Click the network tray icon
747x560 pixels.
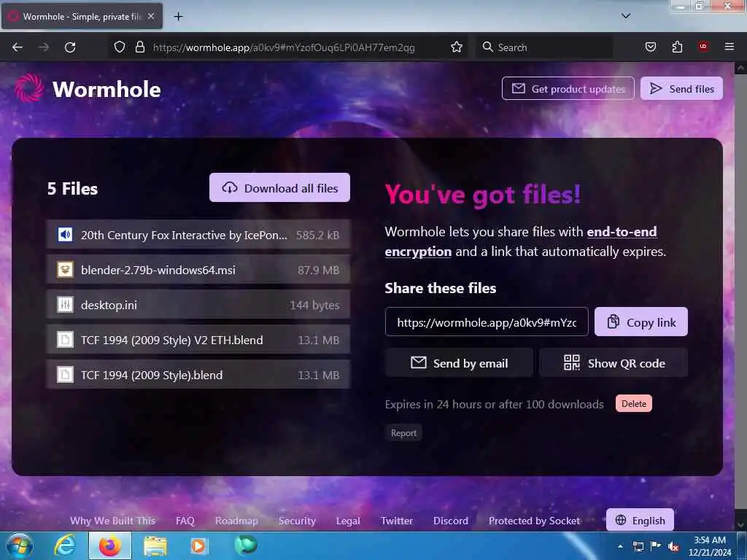[x=638, y=547]
